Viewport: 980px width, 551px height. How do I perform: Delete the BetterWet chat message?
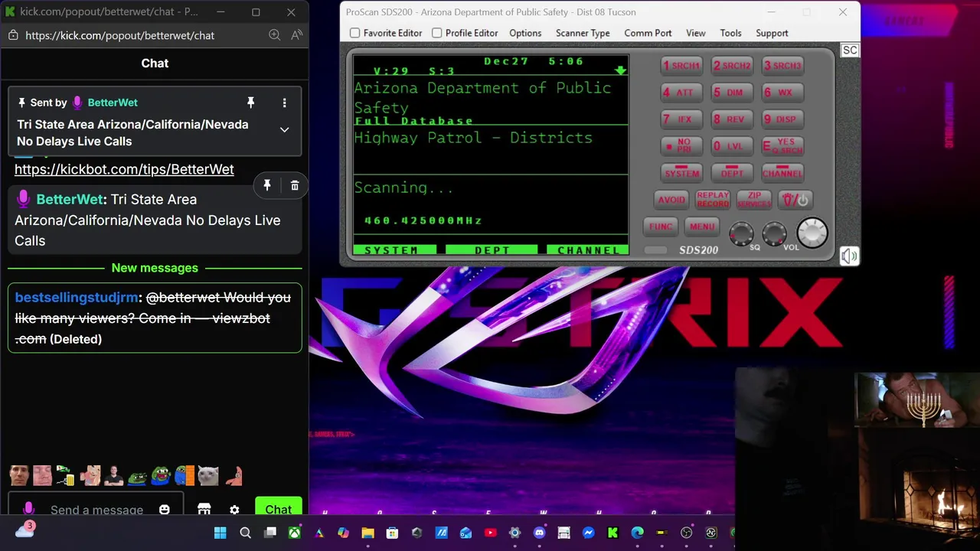click(295, 186)
